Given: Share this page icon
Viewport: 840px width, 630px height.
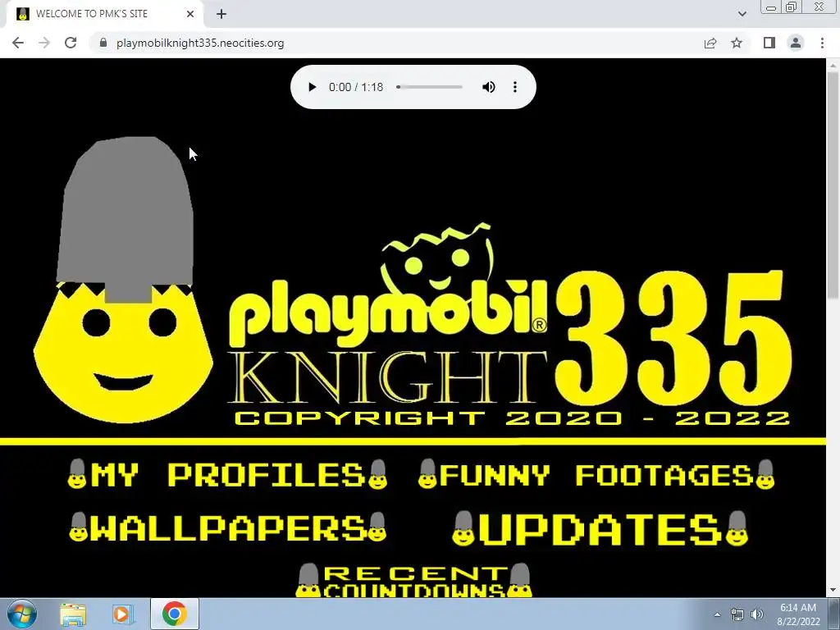Looking at the screenshot, I should coord(710,43).
